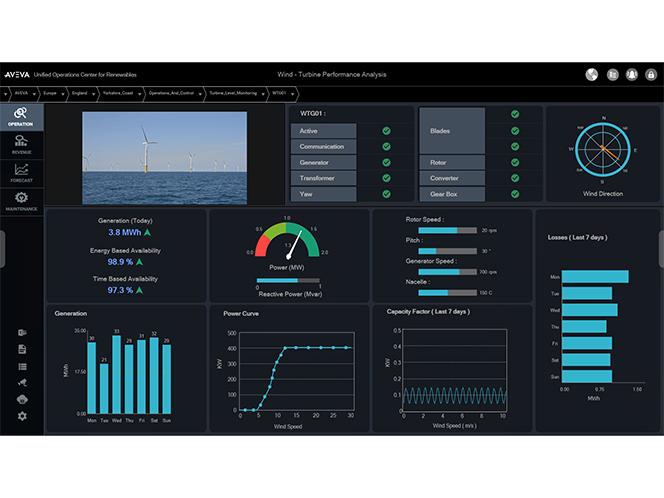
Task: Select the Communication status button
Action: pos(324,147)
